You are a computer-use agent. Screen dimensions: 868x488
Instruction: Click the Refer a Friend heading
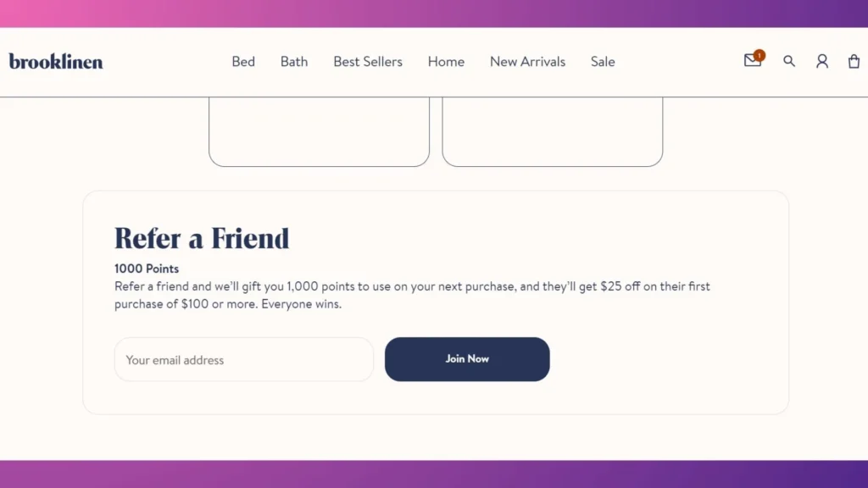(x=202, y=238)
